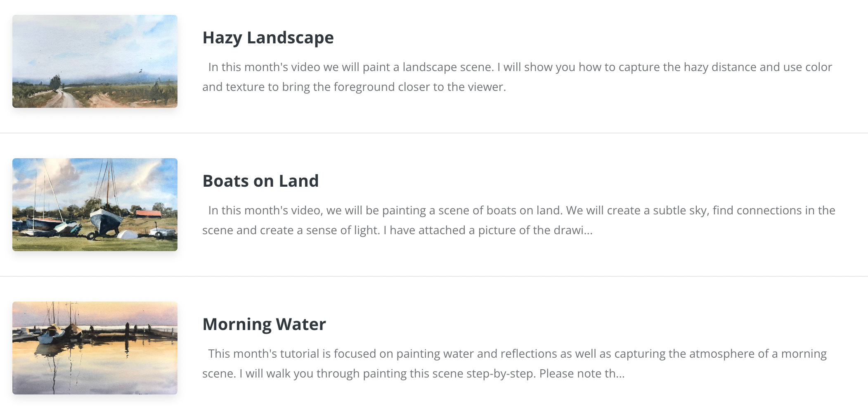This screenshot has height=418, width=868.
Task: Open the Hazy Landscape painting thumbnail
Action: coord(95,61)
